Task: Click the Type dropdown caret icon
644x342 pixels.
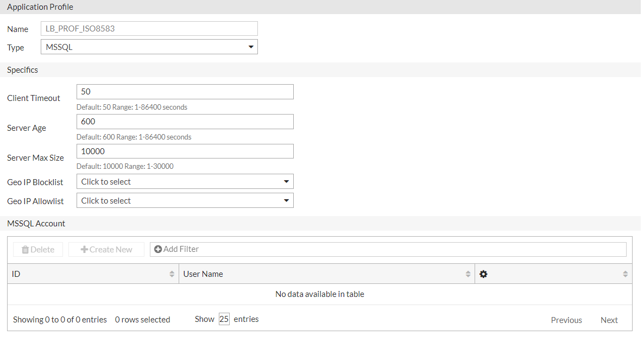Action: pos(251,47)
